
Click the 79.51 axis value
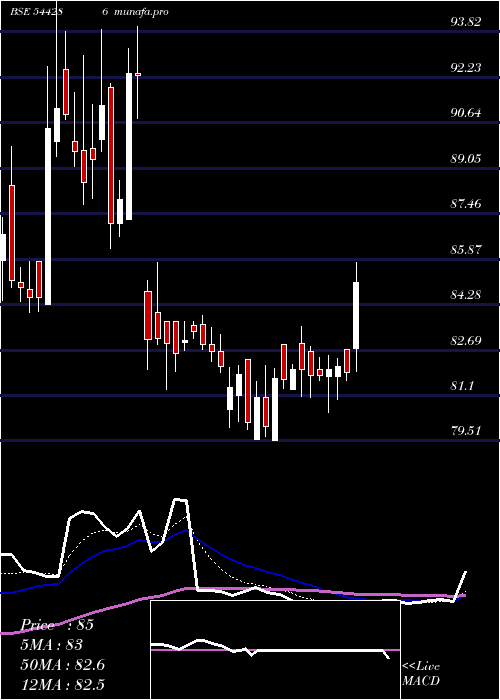point(466,431)
